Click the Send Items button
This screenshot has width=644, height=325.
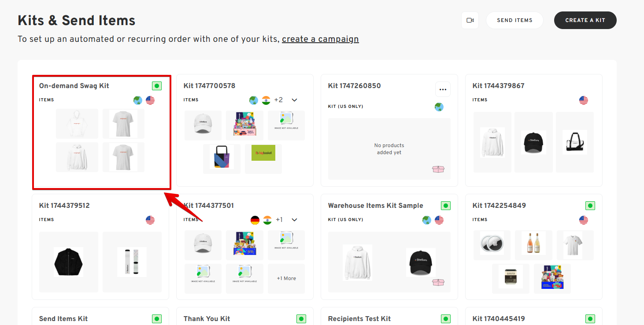pos(514,20)
